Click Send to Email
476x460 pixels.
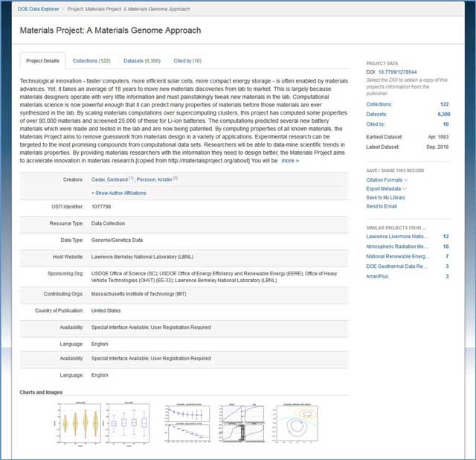point(382,206)
